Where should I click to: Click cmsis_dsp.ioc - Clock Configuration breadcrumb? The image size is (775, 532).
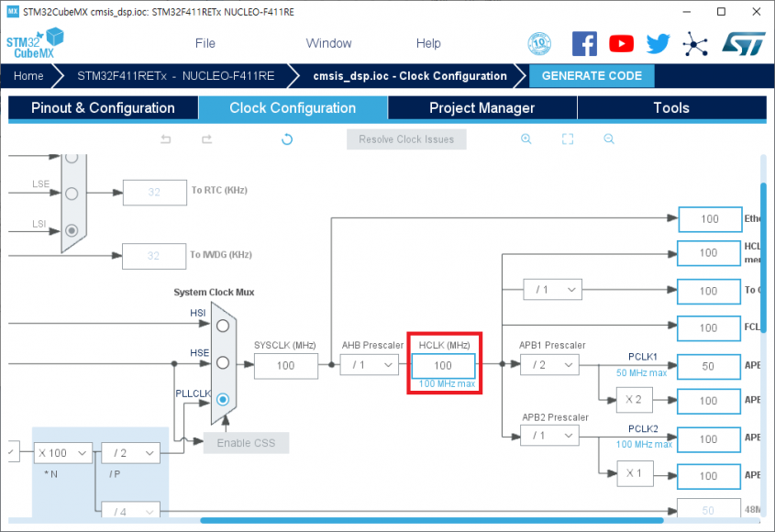coord(410,76)
